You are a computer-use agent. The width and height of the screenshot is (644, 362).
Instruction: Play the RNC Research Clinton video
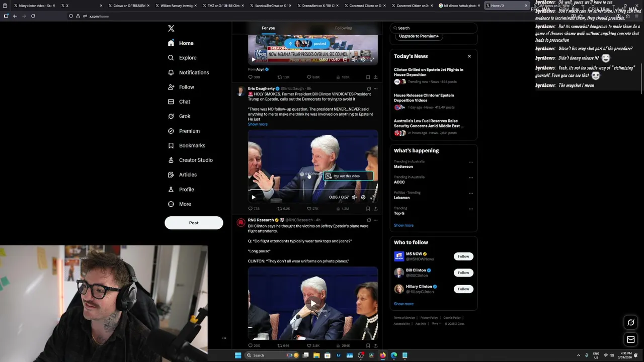(x=313, y=303)
